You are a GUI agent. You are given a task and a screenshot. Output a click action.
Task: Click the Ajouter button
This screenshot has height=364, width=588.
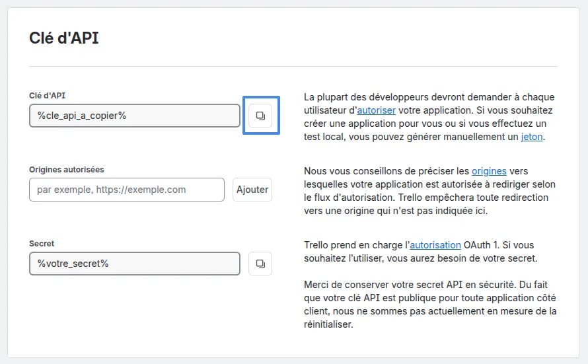coord(252,190)
